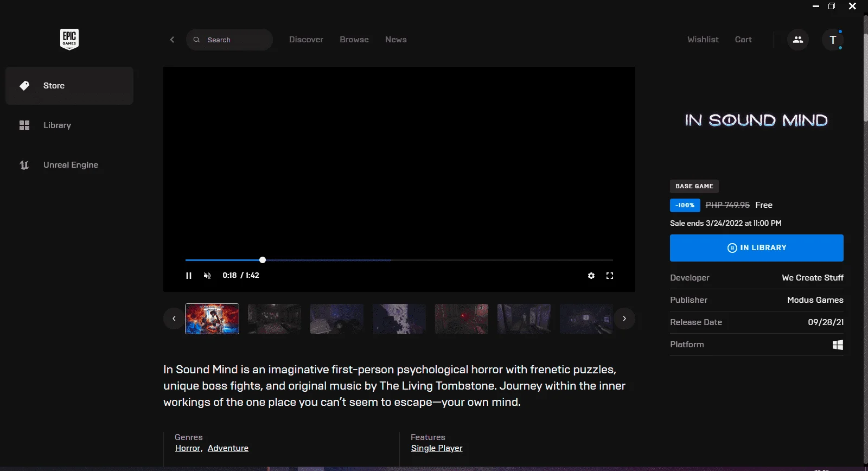Click the Library grid icon in sidebar
Viewport: 868px width, 471px height.
pyautogui.click(x=24, y=125)
